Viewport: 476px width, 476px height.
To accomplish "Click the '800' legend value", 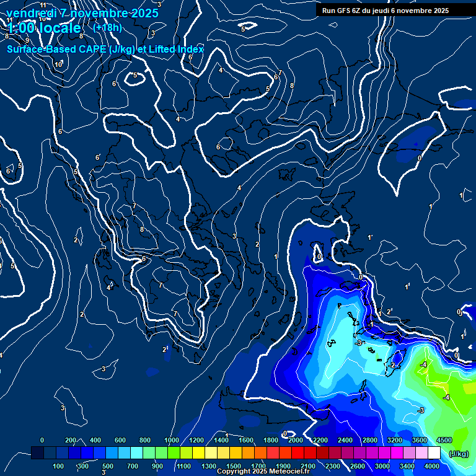I will coord(145,440).
